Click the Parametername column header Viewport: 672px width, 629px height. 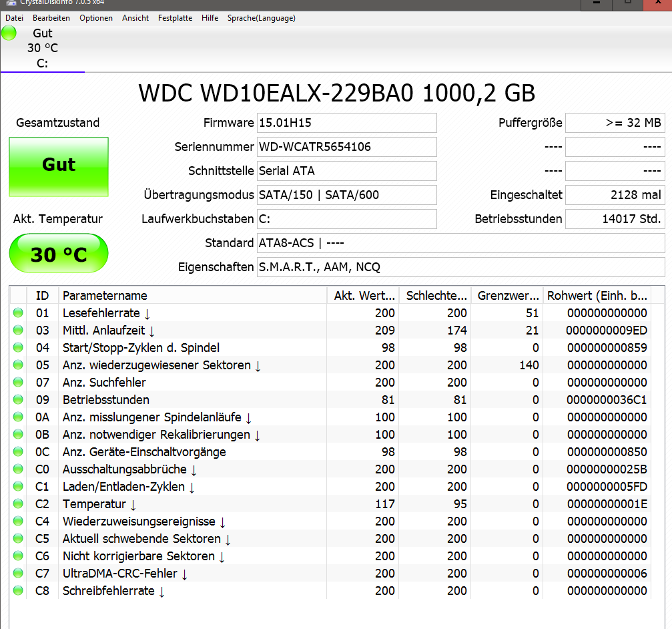pyautogui.click(x=192, y=295)
